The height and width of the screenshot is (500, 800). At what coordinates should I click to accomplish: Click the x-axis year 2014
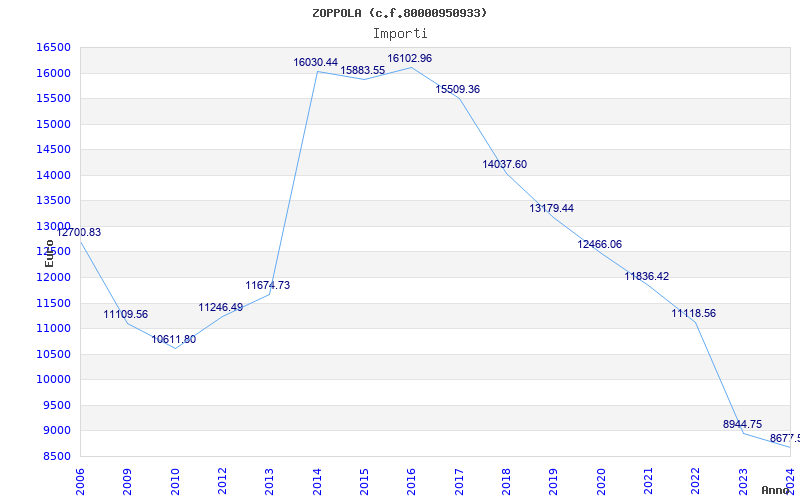click(317, 482)
